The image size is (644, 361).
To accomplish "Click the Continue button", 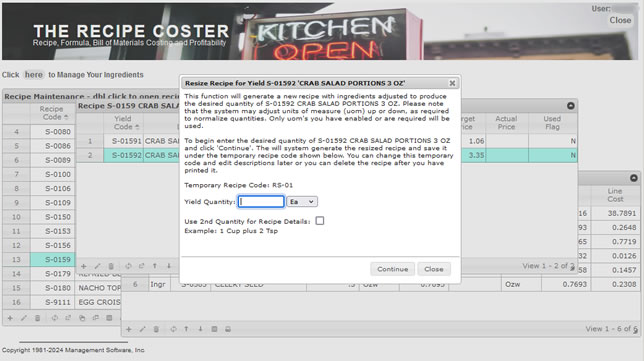I will click(393, 269).
